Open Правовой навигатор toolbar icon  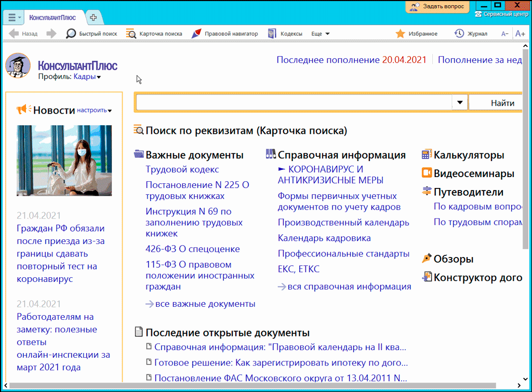click(x=196, y=34)
